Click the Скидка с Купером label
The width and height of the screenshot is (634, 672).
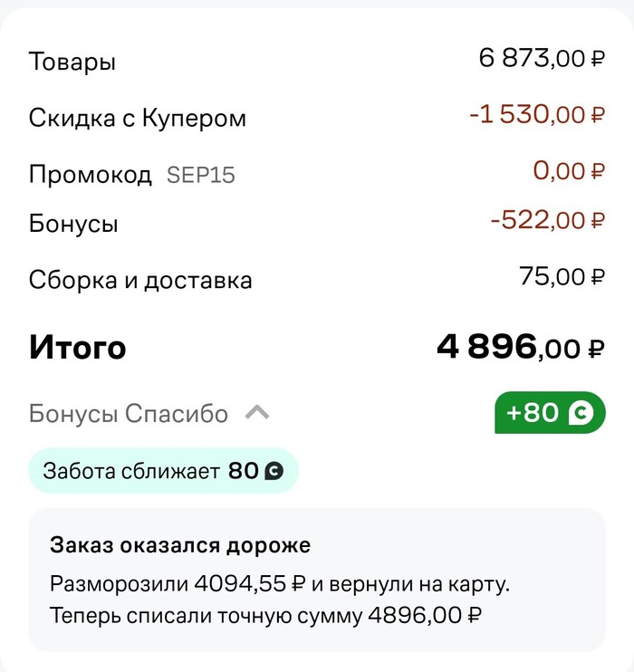pyautogui.click(x=138, y=118)
